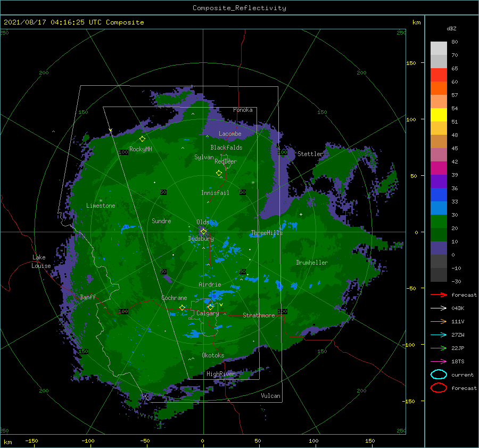
Task: Click the Calgary city label
Action: tap(208, 313)
